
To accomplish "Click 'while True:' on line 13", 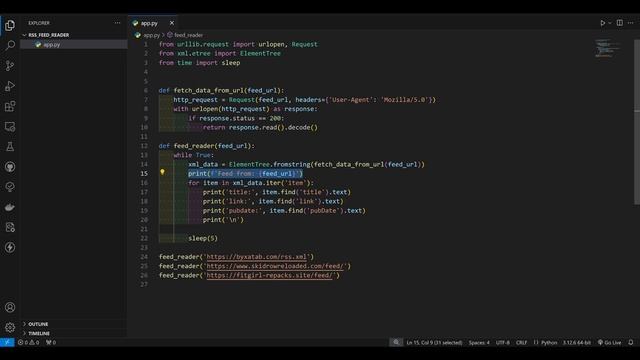I will [193, 155].
